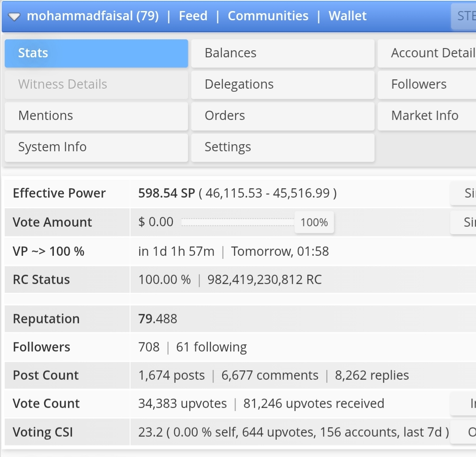Click the Vote Amount row label
This screenshot has width=476, height=457.
pos(52,222)
